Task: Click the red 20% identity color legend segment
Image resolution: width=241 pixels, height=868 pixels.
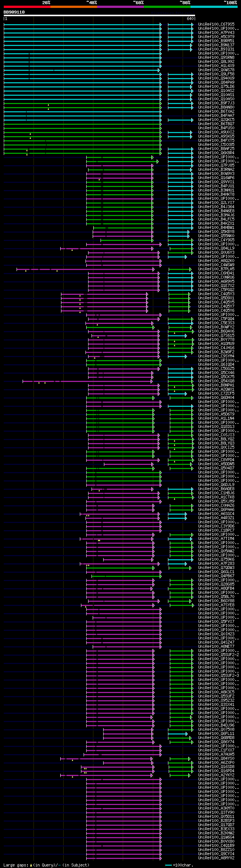Action: click(27, 7)
